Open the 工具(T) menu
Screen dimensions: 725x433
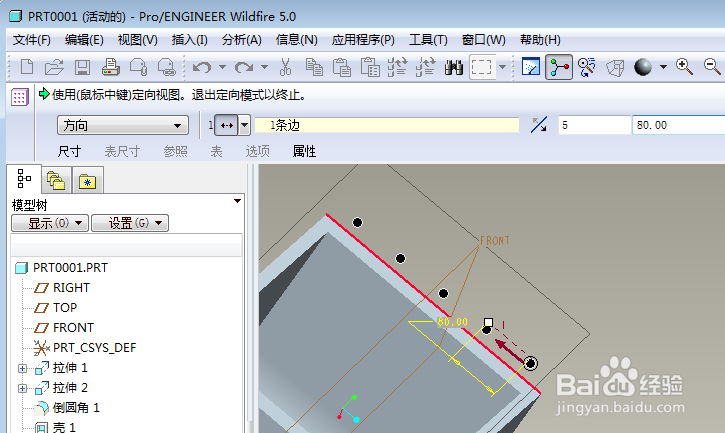(428, 40)
